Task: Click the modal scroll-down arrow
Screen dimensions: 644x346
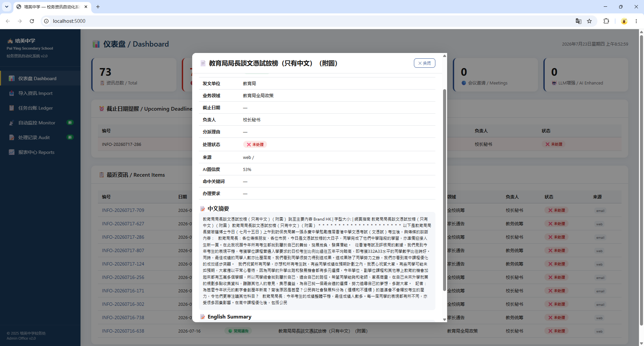Action: [444, 320]
